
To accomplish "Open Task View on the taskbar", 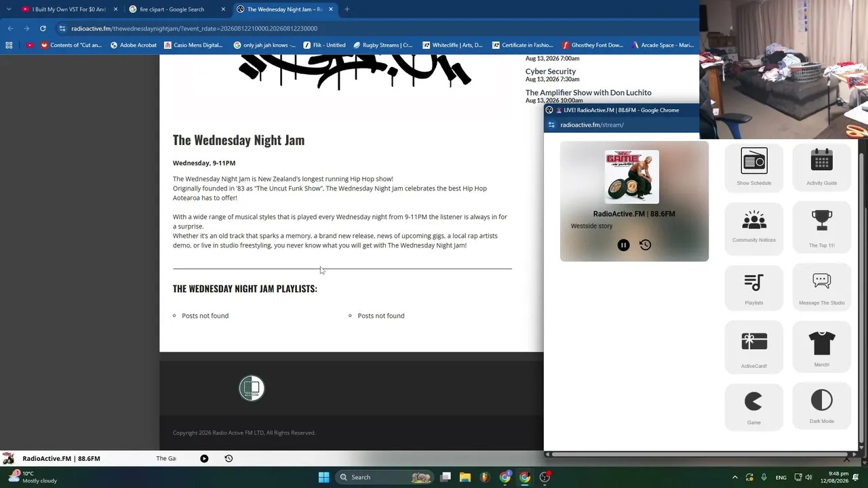I will (446, 477).
